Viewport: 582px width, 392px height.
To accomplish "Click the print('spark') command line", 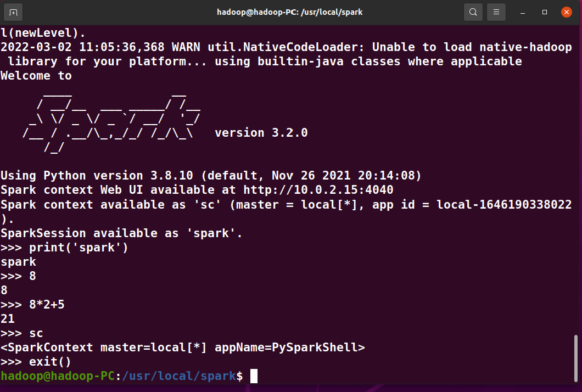I will (x=64, y=248).
